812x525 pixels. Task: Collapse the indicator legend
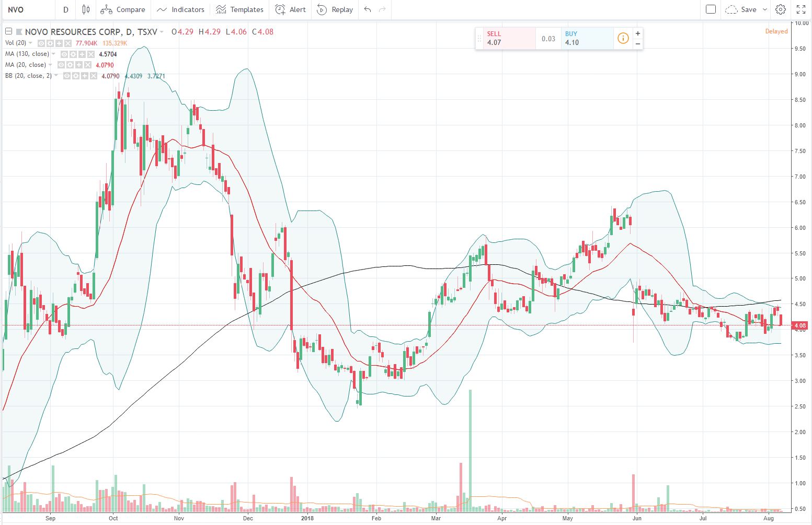pyautogui.click(x=8, y=31)
